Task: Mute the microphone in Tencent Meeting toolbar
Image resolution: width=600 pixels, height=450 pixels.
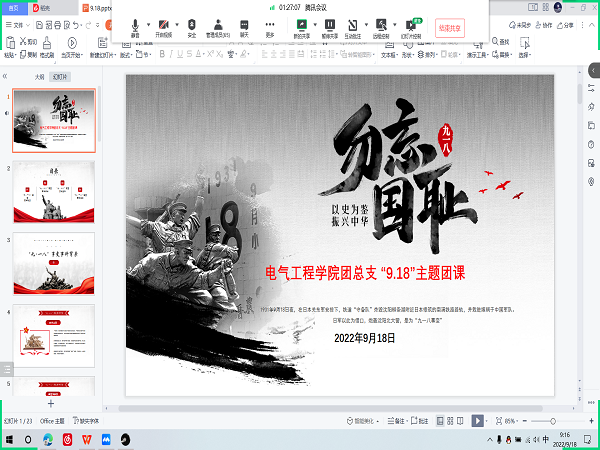Action: [135, 25]
